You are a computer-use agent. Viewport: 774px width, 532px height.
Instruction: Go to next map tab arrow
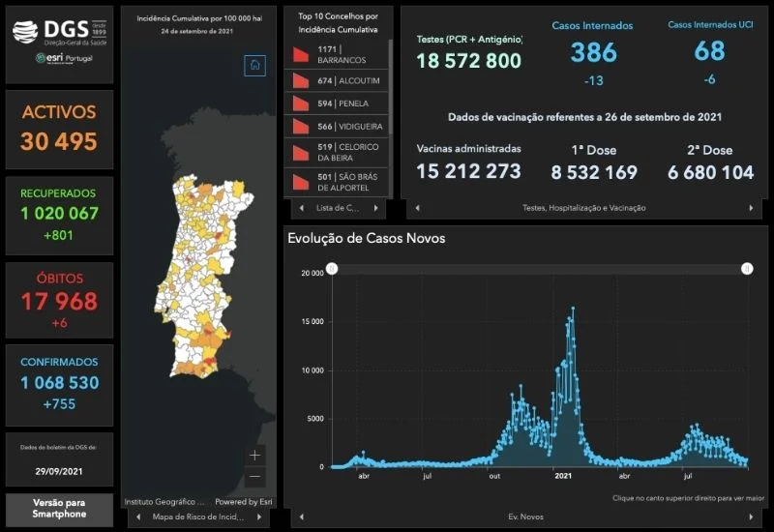[258, 517]
